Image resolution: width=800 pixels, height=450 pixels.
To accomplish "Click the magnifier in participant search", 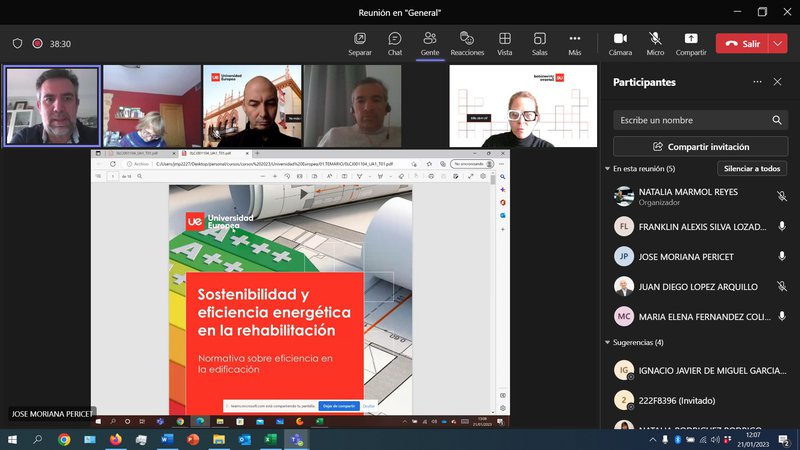I will point(777,120).
